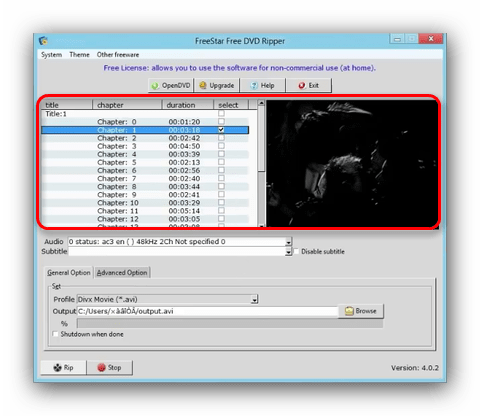Click the Version: 4.0.2 text

415,368
